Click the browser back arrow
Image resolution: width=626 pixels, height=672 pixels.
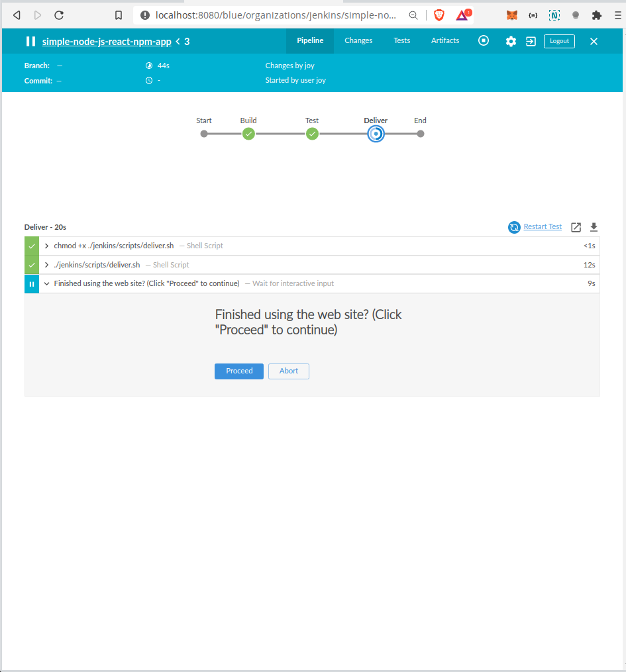tap(17, 15)
